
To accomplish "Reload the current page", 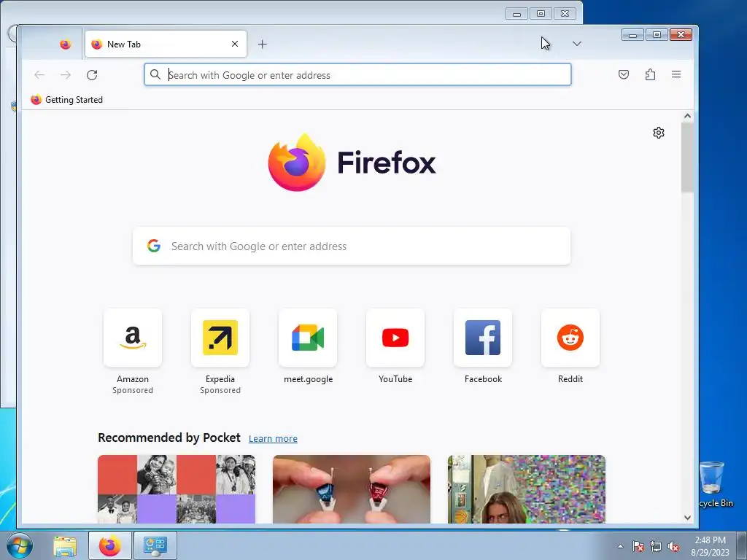I will coord(92,75).
